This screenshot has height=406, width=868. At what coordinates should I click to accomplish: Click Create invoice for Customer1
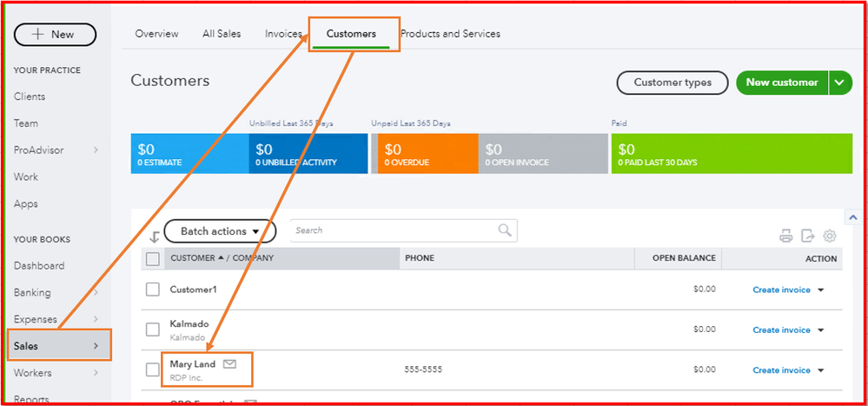point(781,290)
